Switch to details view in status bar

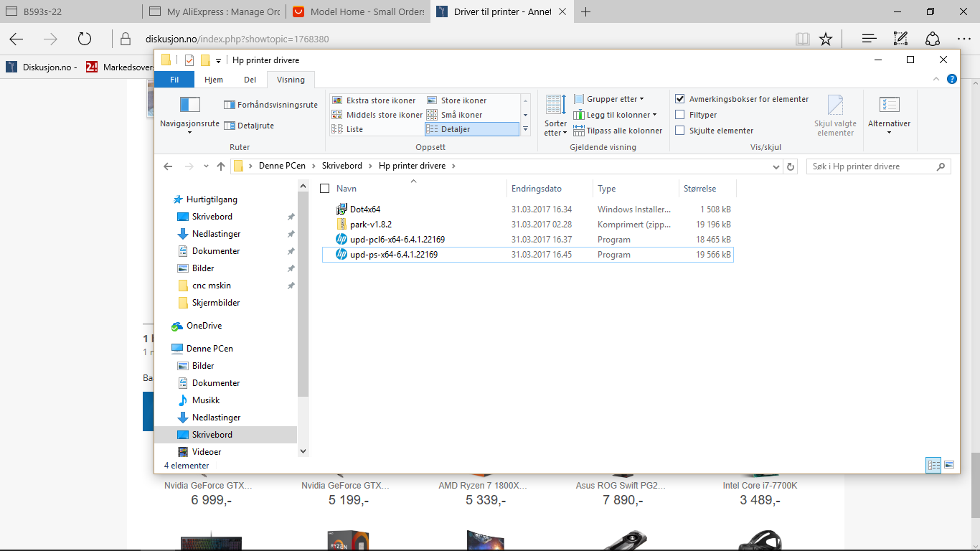[x=933, y=465]
